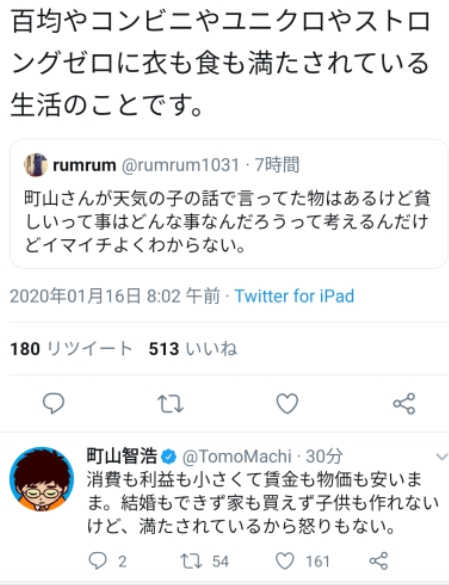
Task: Open the @TomoMachi handle
Action: click(x=237, y=457)
